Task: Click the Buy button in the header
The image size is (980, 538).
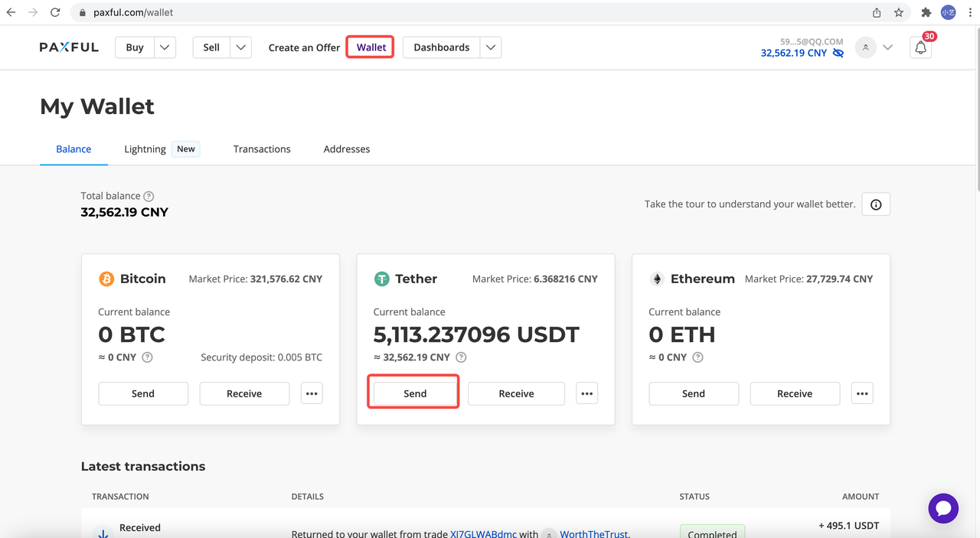Action: [x=135, y=47]
